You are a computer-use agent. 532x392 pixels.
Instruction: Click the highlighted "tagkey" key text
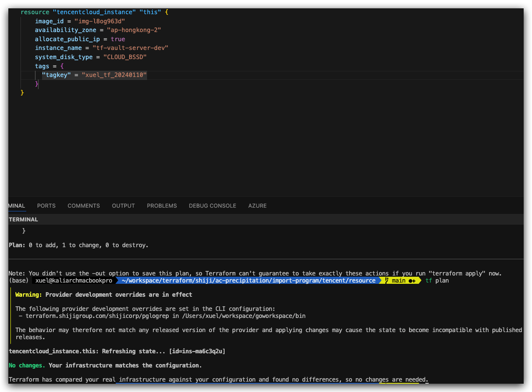pos(56,75)
